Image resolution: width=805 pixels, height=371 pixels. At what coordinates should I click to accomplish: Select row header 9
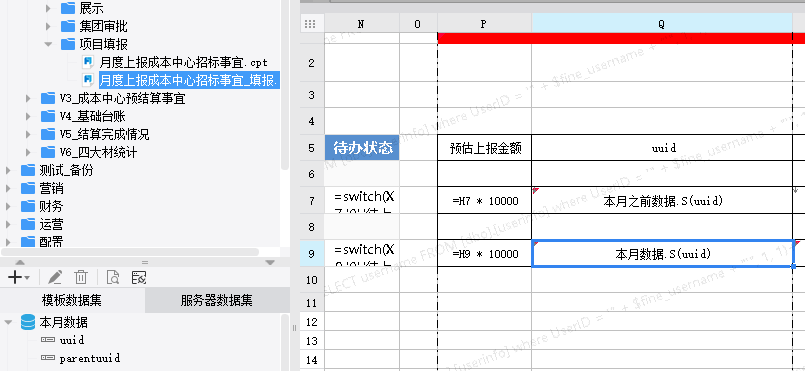[312, 253]
